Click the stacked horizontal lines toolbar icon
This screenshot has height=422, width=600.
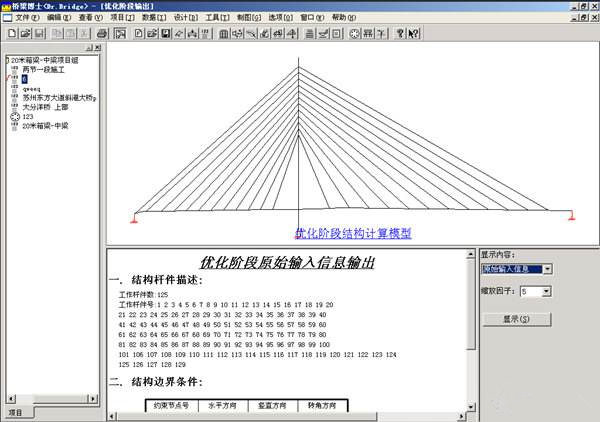click(x=309, y=34)
